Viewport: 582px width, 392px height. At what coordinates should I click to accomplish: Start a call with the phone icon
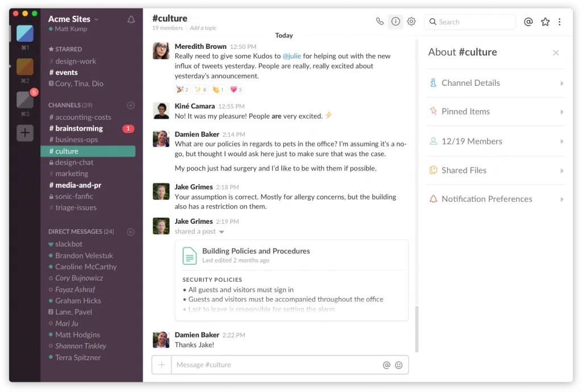coord(379,21)
